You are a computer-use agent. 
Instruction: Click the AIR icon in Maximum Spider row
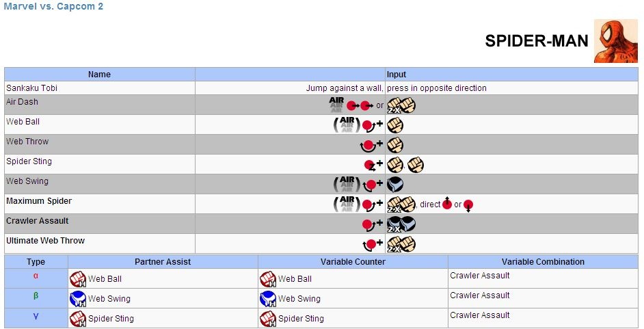pos(347,204)
